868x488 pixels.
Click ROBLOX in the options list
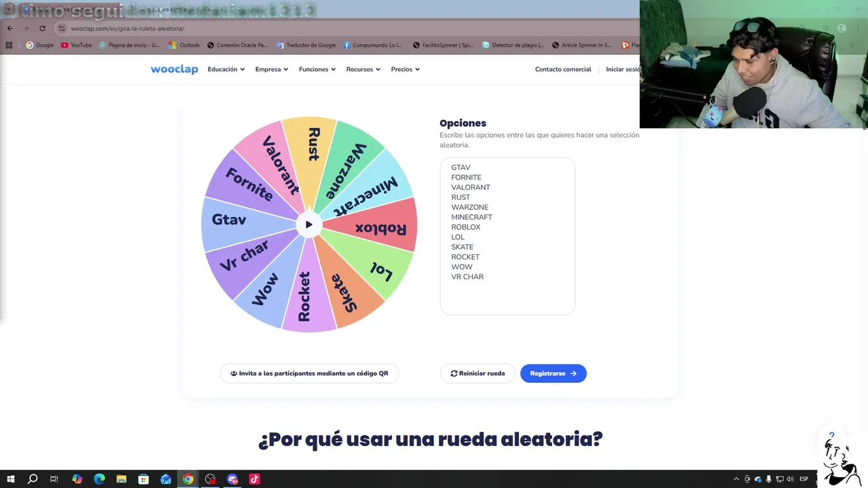click(x=465, y=227)
